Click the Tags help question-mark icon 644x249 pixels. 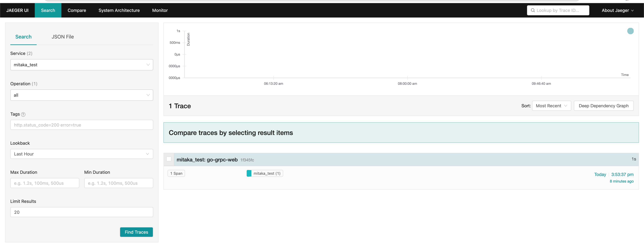coord(23,114)
